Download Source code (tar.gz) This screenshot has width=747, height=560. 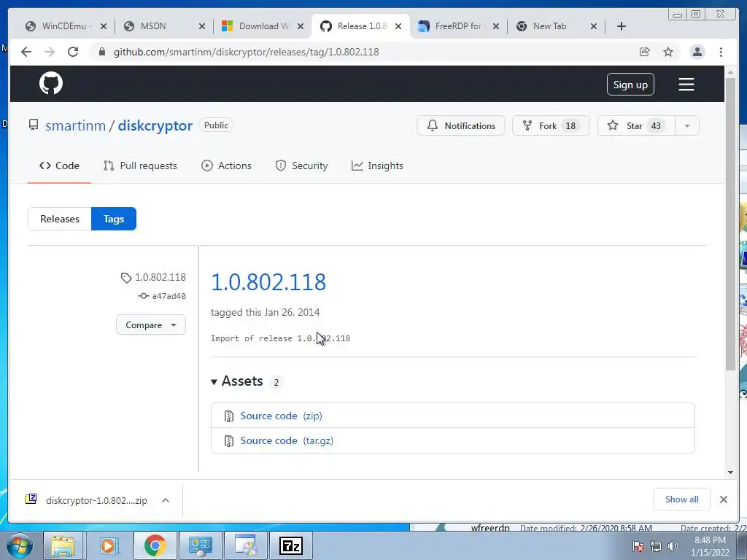(287, 440)
